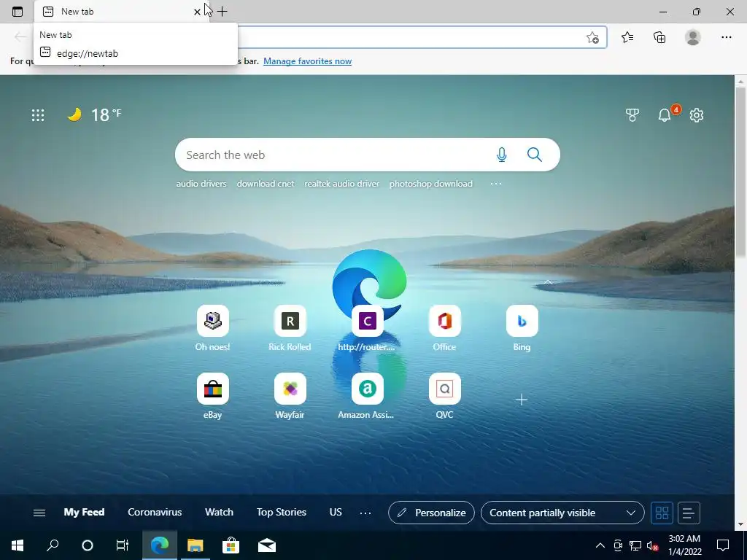Open notifications bell icon
Screen dimensions: 747x560
(665, 115)
